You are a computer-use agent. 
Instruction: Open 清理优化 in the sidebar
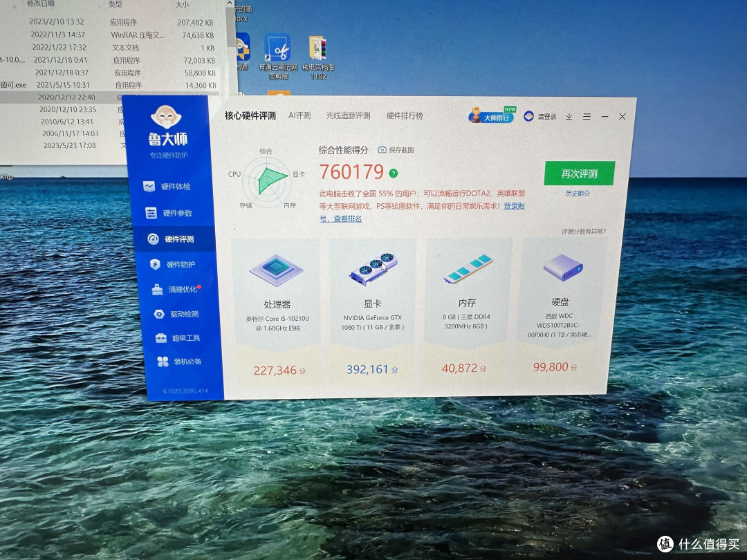[175, 289]
